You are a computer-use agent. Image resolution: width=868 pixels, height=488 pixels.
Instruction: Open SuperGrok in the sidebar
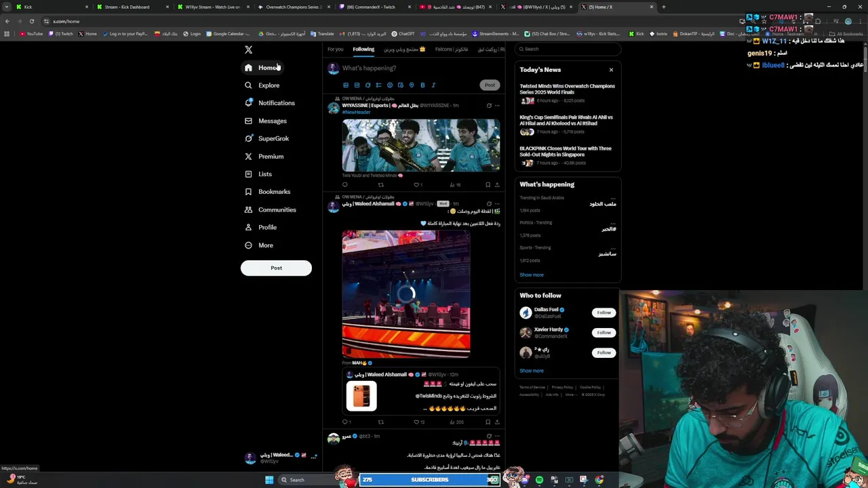[x=267, y=138]
